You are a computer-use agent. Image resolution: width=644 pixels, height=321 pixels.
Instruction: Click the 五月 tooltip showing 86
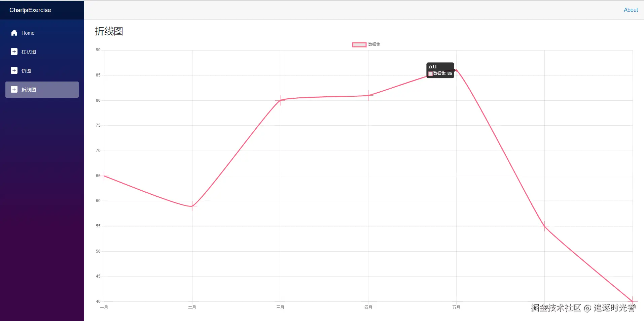pos(440,70)
